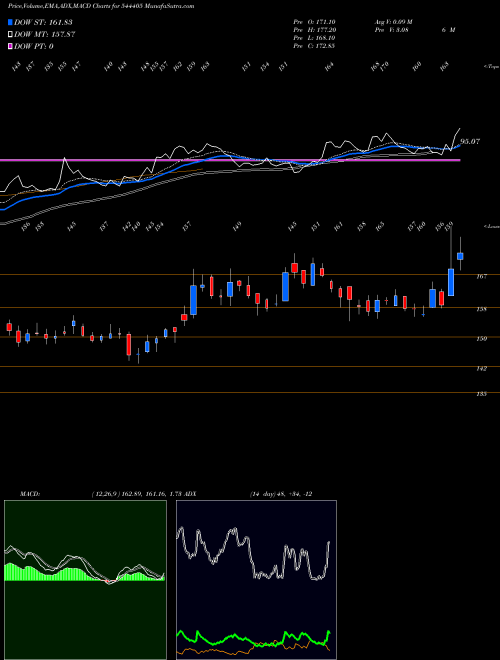Image resolution: width=500 pixels, height=660 pixels.
Task: Click the white DOW MT legend swatch
Action: coord(11,35)
